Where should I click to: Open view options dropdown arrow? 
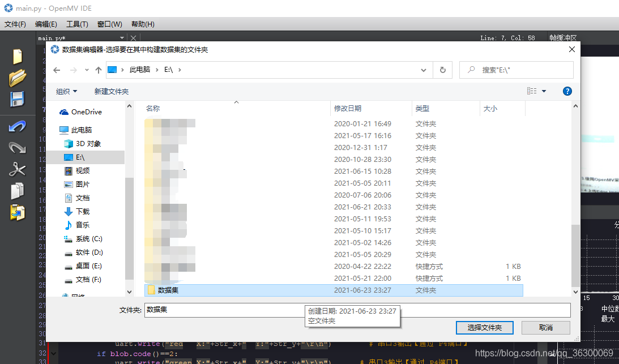coord(544,91)
